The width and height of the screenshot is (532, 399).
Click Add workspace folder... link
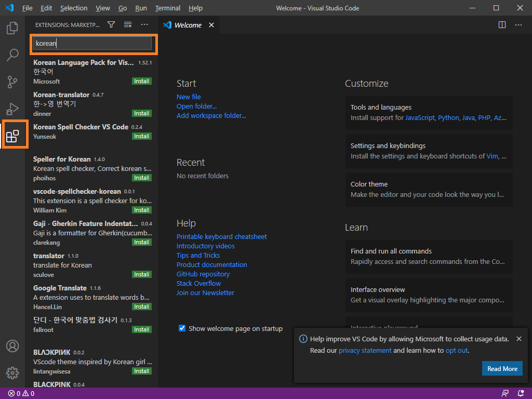211,116
